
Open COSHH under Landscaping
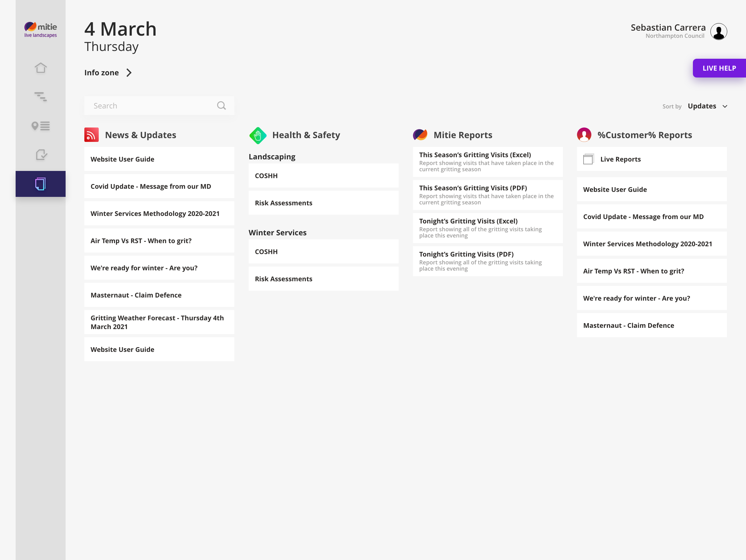[323, 176]
